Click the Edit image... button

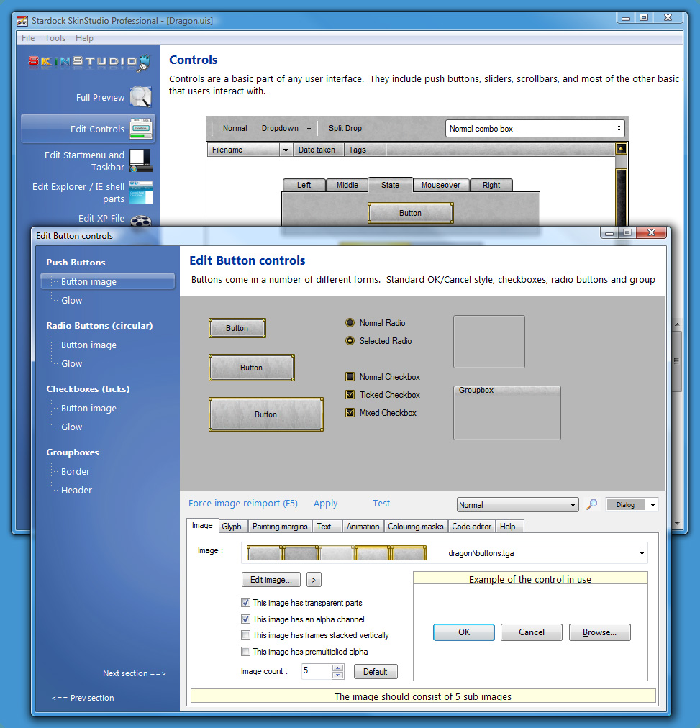click(x=271, y=579)
